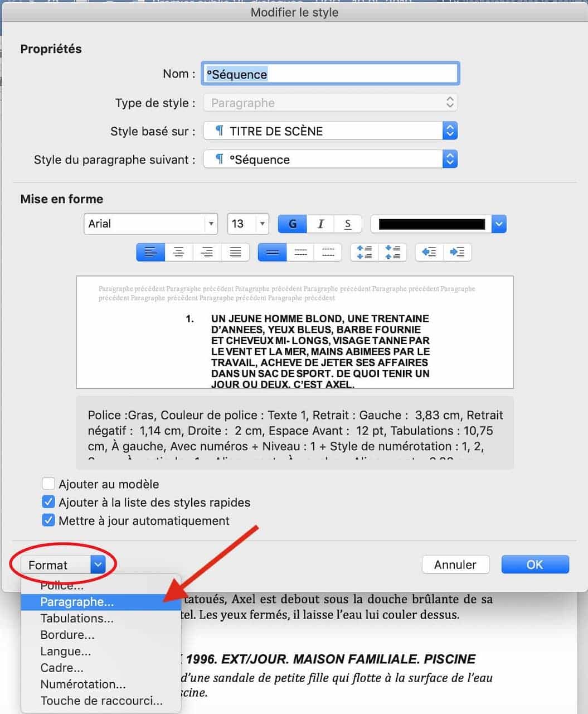Choose 'Paragraphe...' from Format menu
The width and height of the screenshot is (588, 714).
[x=77, y=602]
